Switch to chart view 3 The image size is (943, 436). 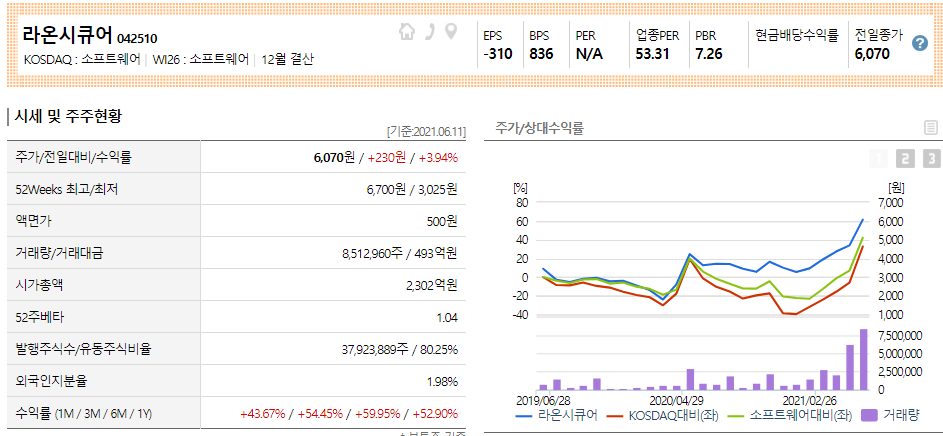tap(932, 159)
